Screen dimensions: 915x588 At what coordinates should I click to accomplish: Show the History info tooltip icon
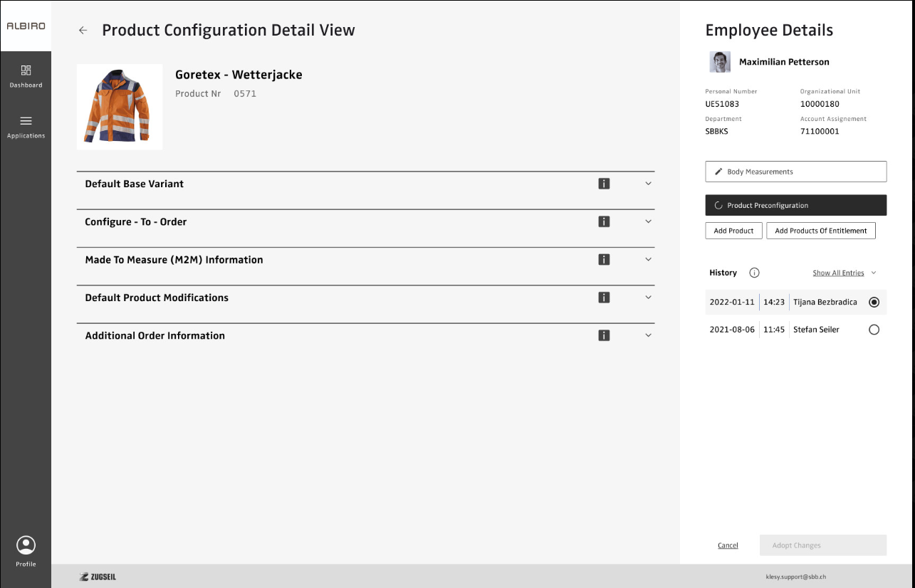point(755,273)
